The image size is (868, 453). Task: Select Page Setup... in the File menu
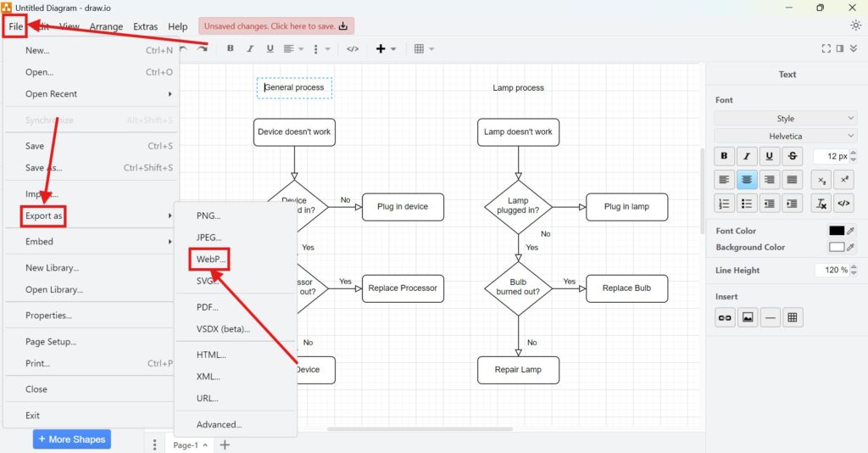51,342
